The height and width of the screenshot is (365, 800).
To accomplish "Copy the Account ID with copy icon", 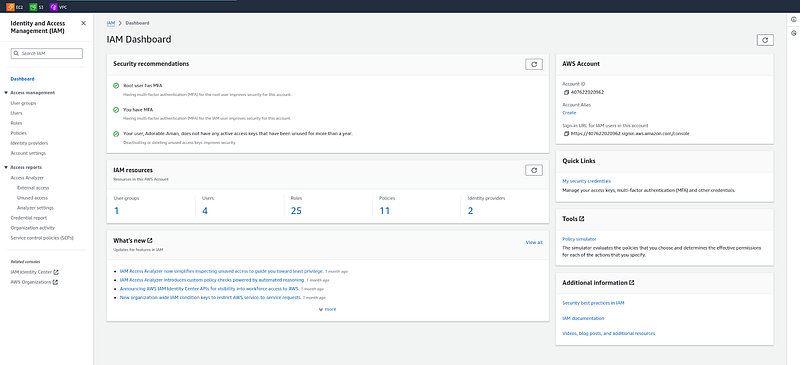I will click(x=566, y=92).
